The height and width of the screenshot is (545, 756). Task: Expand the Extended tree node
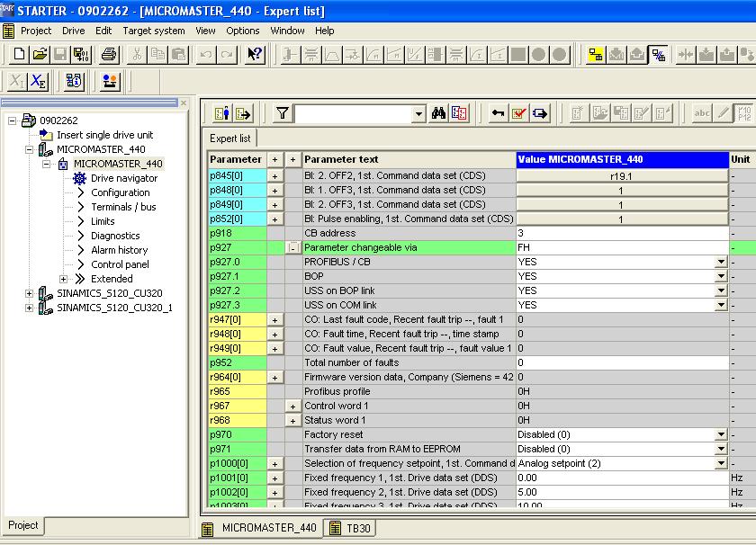pyautogui.click(x=63, y=279)
